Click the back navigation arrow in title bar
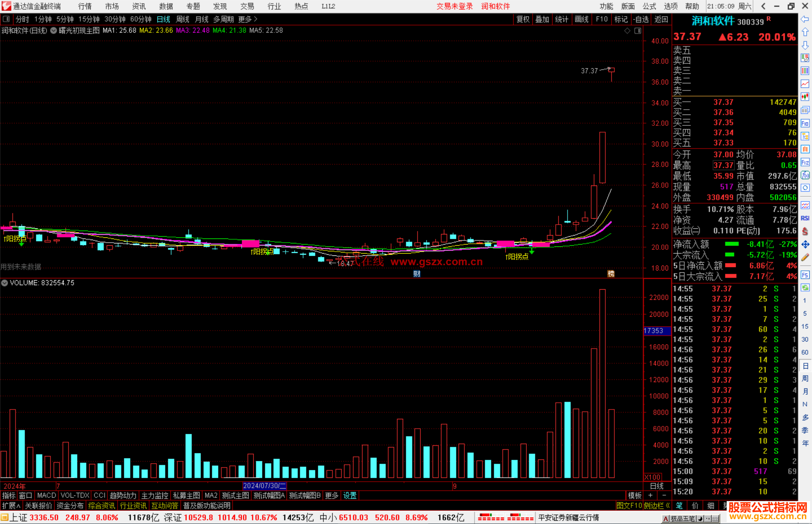The height and width of the screenshot is (524, 812). [x=763, y=6]
